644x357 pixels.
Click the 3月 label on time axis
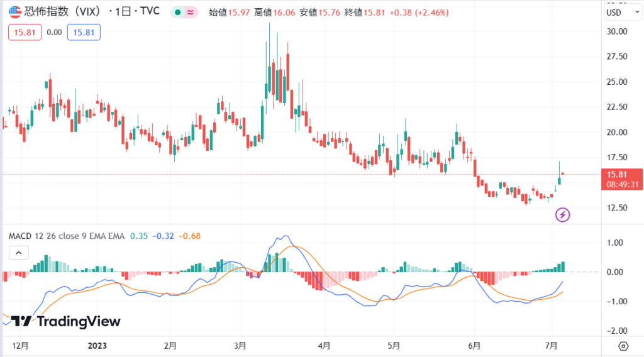point(240,346)
